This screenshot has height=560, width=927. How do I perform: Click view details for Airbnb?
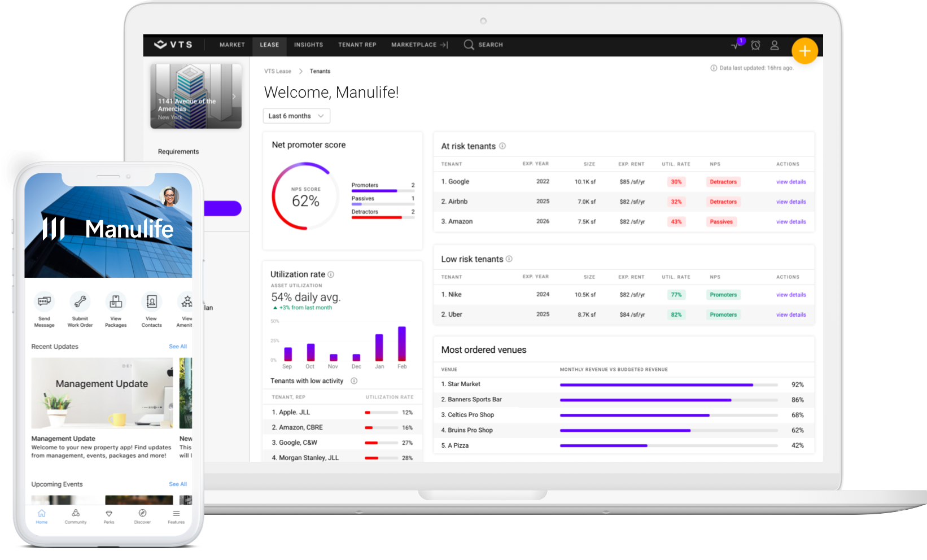791,202
